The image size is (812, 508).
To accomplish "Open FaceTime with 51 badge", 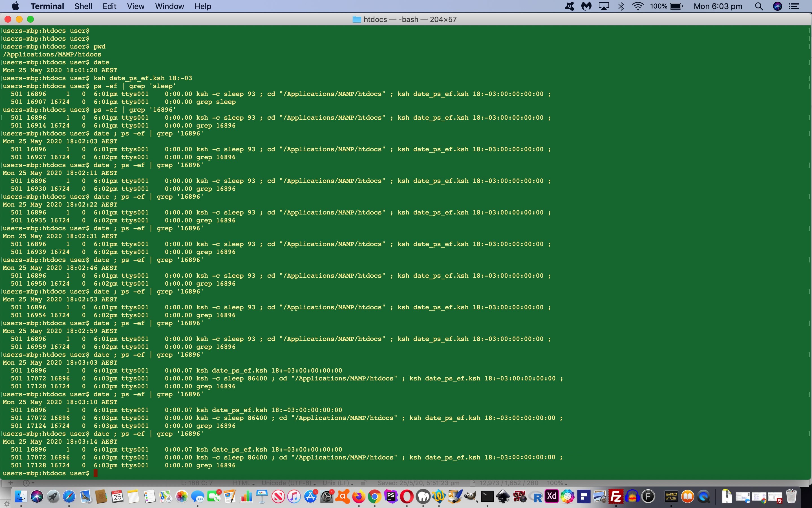I will (x=214, y=496).
